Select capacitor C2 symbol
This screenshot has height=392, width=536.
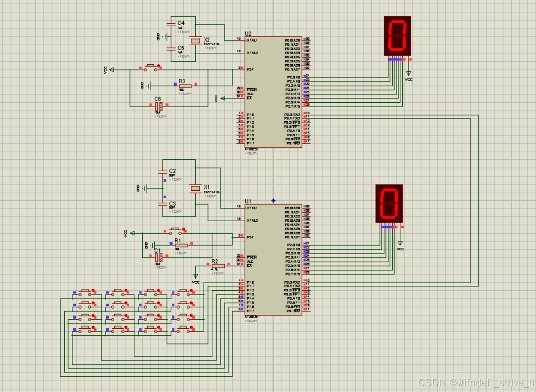click(x=163, y=172)
